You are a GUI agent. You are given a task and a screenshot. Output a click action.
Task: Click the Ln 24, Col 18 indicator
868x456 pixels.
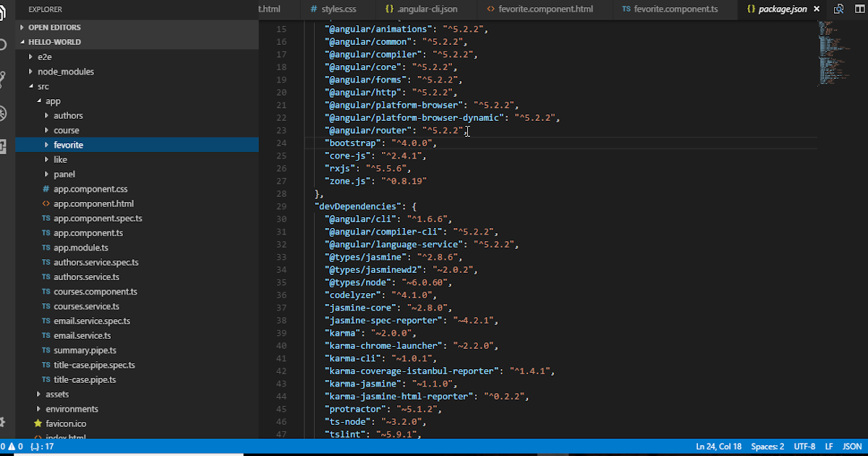718,447
